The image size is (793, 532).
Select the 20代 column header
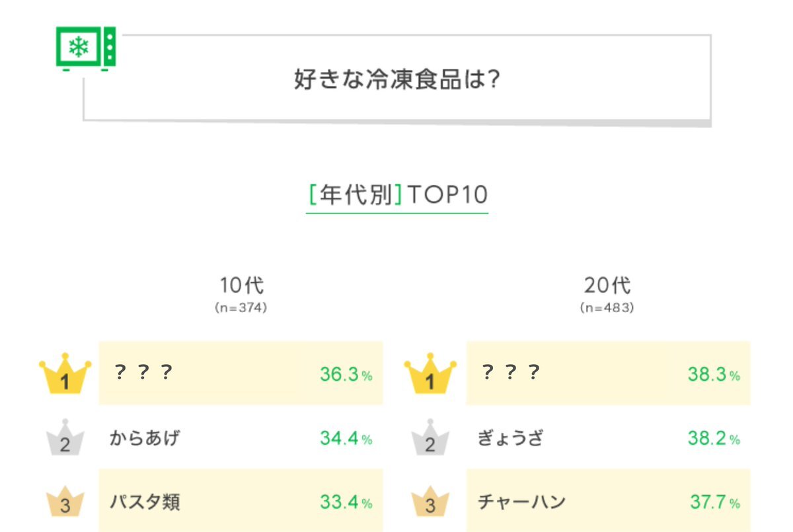607,286
